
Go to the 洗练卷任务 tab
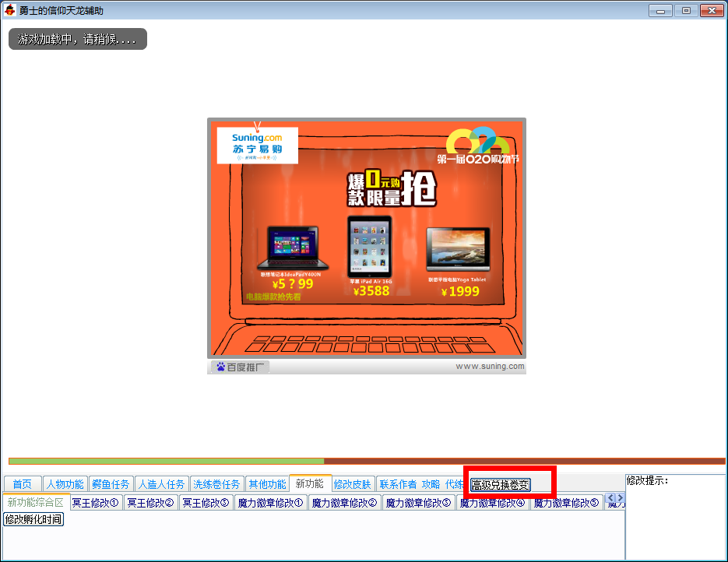216,484
